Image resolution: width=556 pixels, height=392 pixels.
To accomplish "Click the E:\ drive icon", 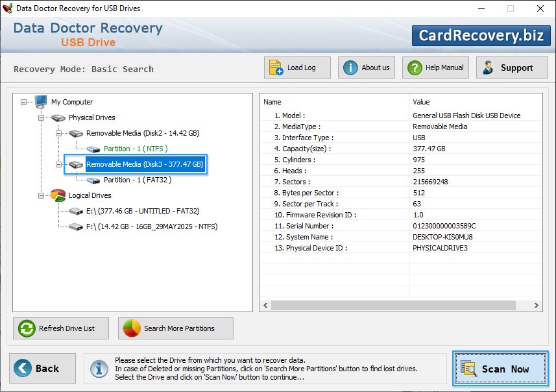I will 76,212.
